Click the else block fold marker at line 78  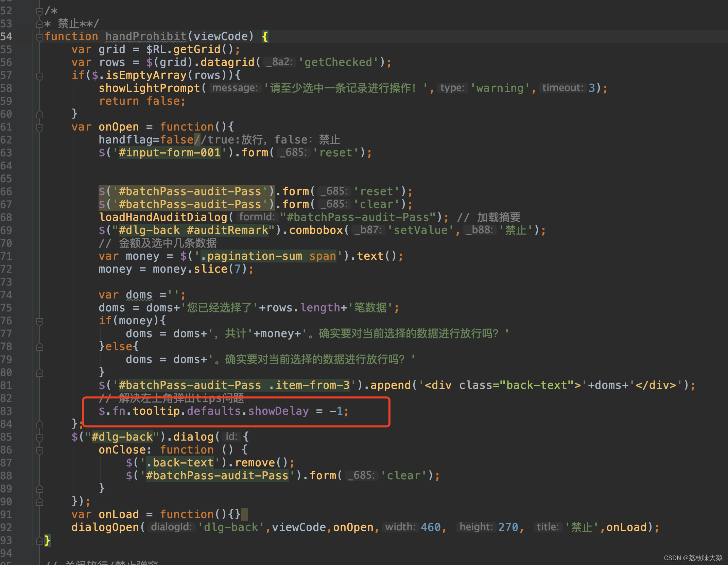[x=39, y=347]
